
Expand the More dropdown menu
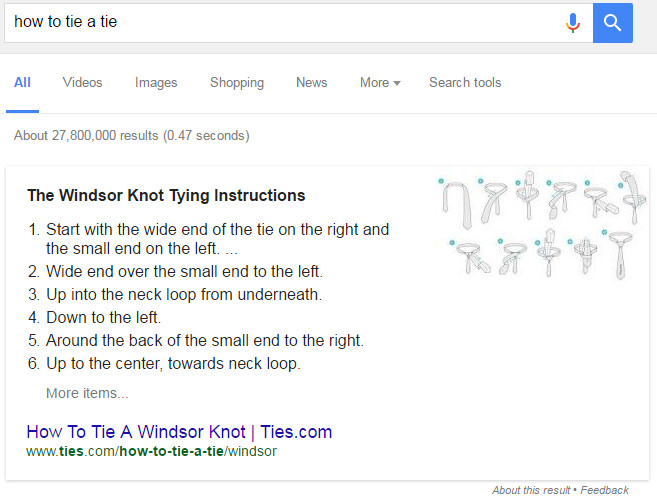coord(380,83)
